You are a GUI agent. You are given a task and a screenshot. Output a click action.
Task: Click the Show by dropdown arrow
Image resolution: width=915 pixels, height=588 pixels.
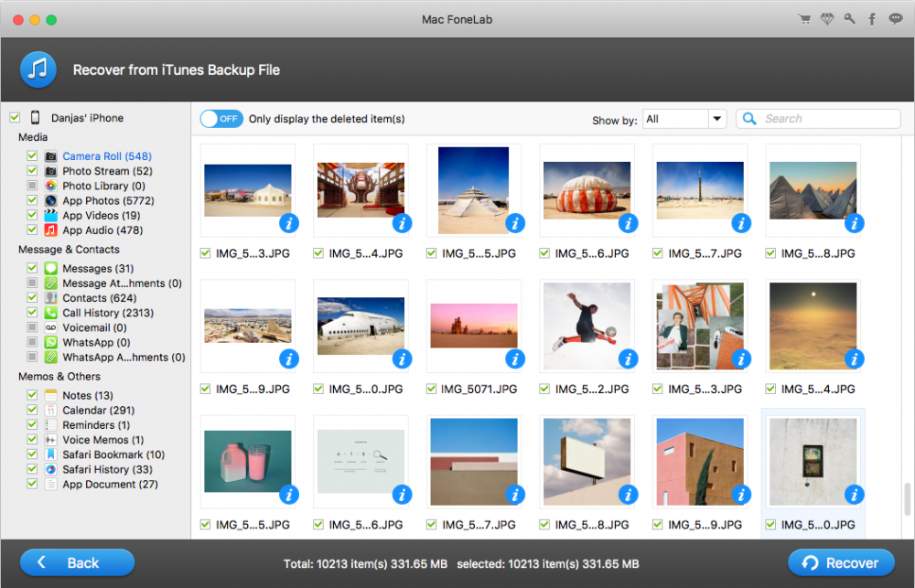click(716, 119)
